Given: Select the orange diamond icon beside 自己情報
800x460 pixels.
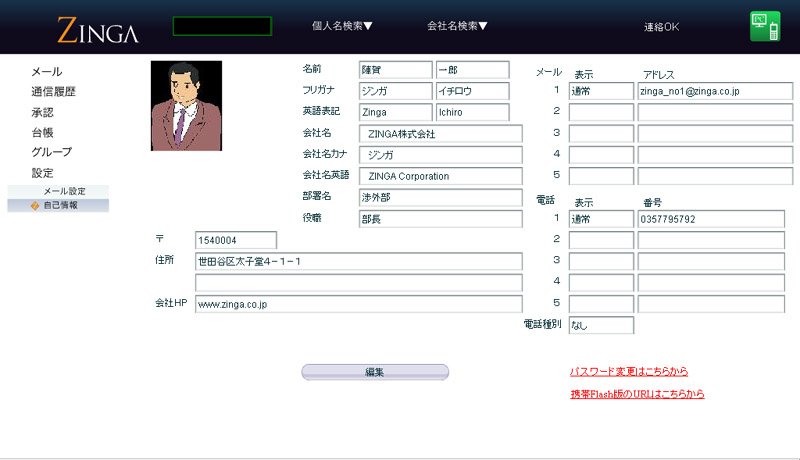Looking at the screenshot, I should (35, 206).
